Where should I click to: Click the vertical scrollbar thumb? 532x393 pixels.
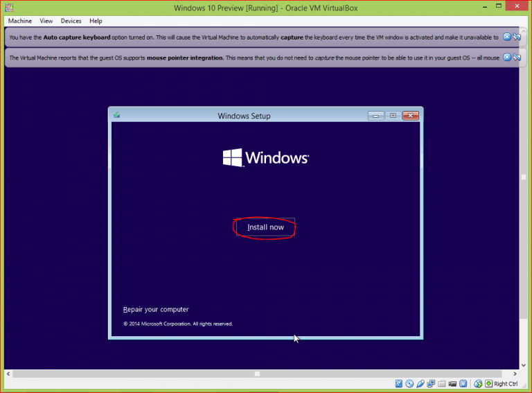point(524,177)
